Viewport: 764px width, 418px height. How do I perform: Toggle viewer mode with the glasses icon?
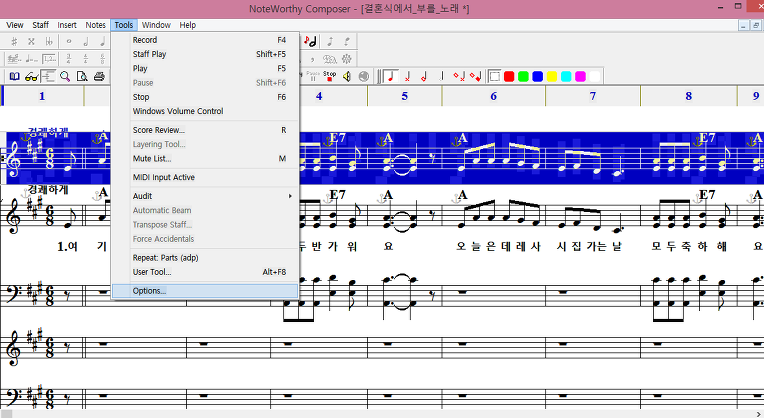32,76
